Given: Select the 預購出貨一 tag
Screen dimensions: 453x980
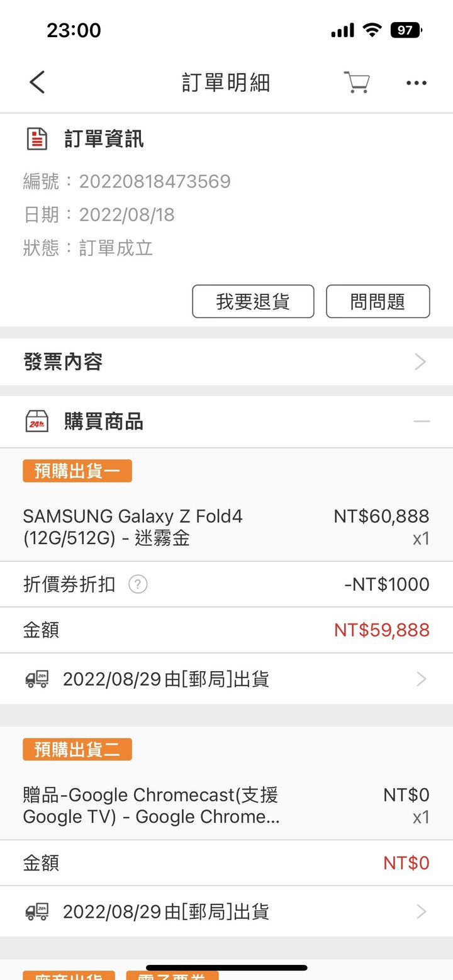Looking at the screenshot, I should (77, 471).
